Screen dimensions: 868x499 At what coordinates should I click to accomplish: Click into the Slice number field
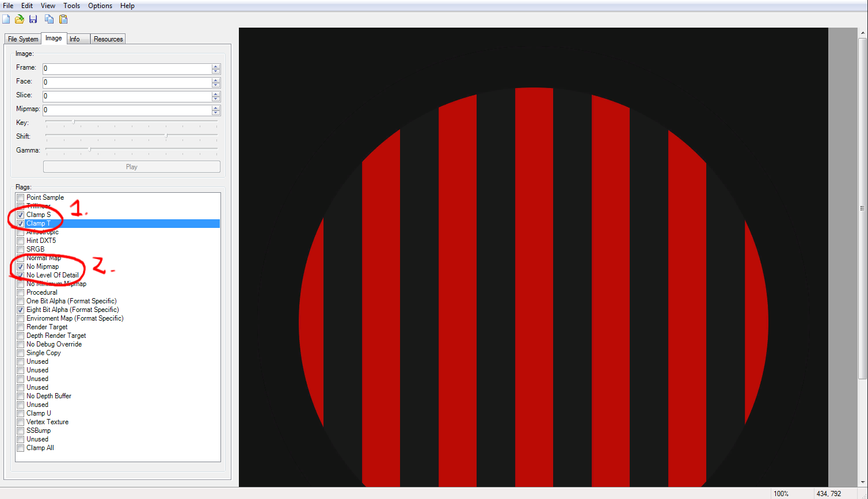tap(127, 96)
